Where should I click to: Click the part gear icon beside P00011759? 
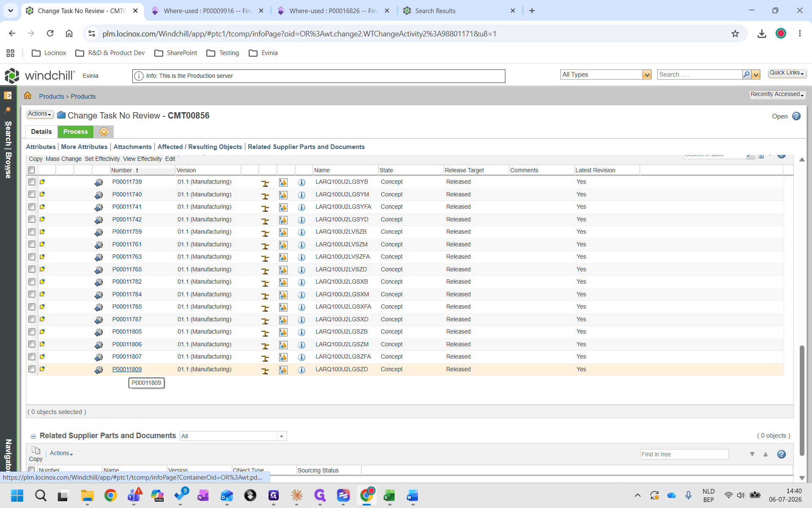tap(99, 232)
